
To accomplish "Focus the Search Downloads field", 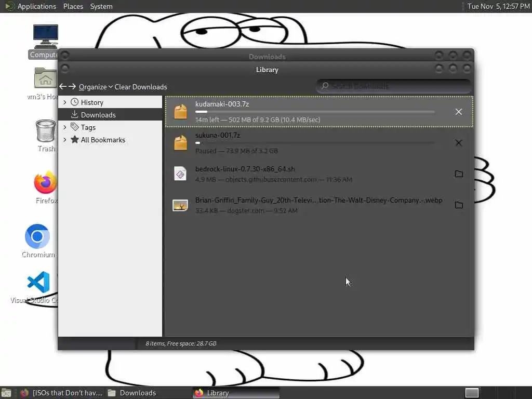I will [394, 86].
